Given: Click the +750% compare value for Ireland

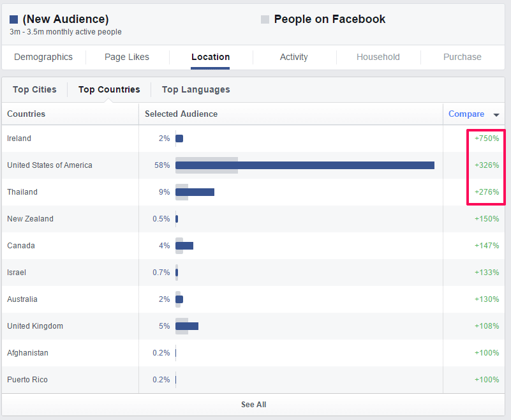Looking at the screenshot, I should [x=486, y=139].
